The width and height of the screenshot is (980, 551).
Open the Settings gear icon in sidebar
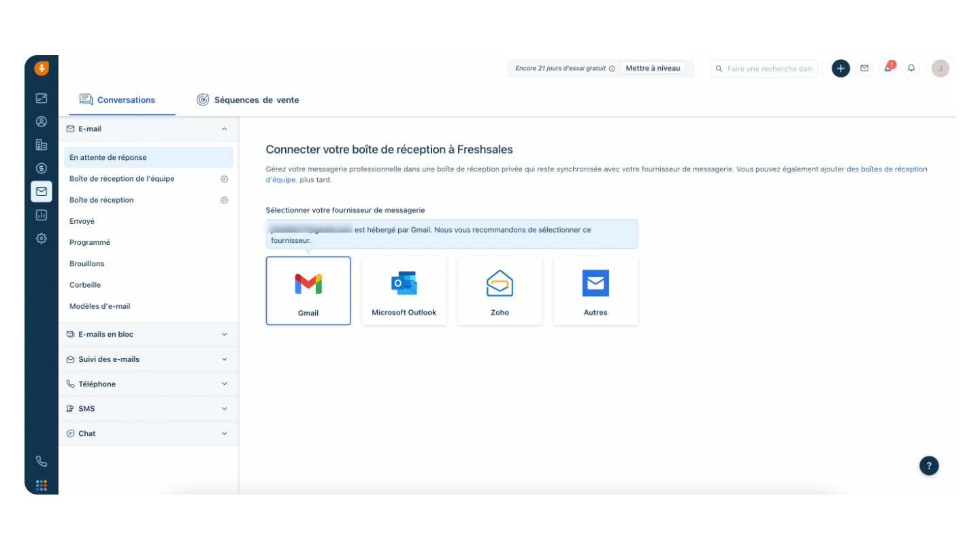(42, 238)
